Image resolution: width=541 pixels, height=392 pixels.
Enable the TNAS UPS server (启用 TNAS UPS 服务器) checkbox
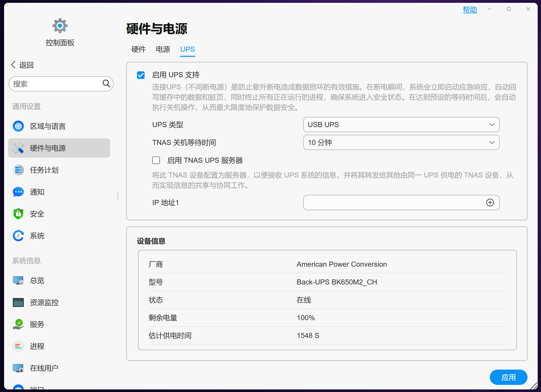(156, 160)
